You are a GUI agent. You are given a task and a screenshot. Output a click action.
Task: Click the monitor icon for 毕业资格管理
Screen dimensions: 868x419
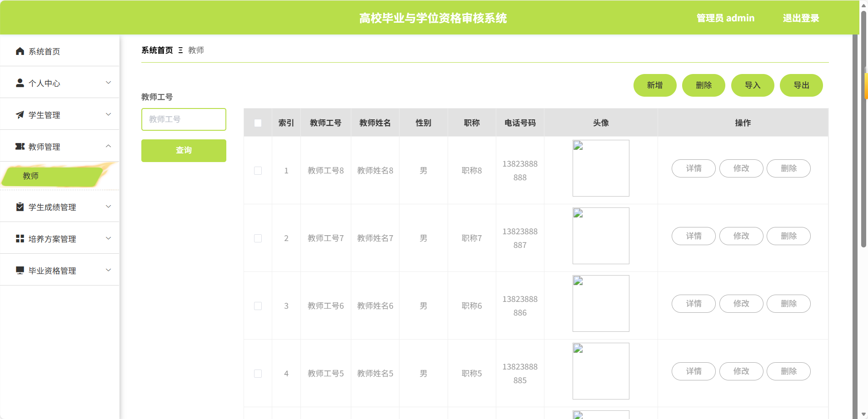click(20, 271)
